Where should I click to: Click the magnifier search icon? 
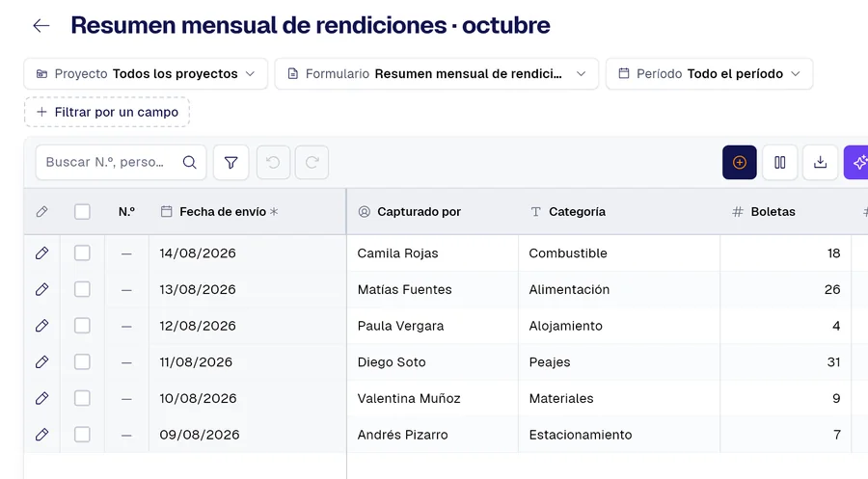coord(189,162)
